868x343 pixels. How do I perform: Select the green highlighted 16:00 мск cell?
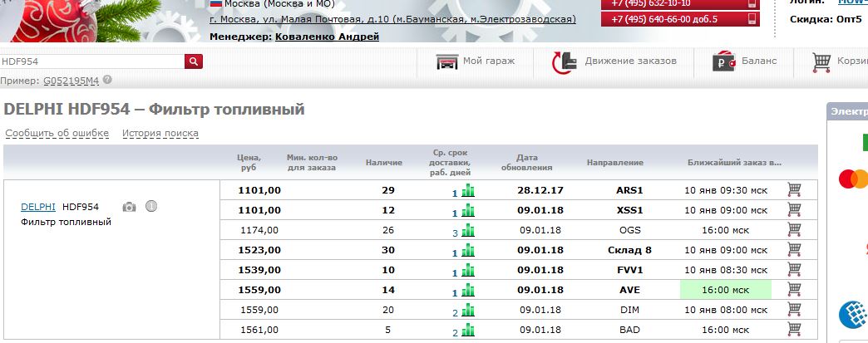point(726,289)
